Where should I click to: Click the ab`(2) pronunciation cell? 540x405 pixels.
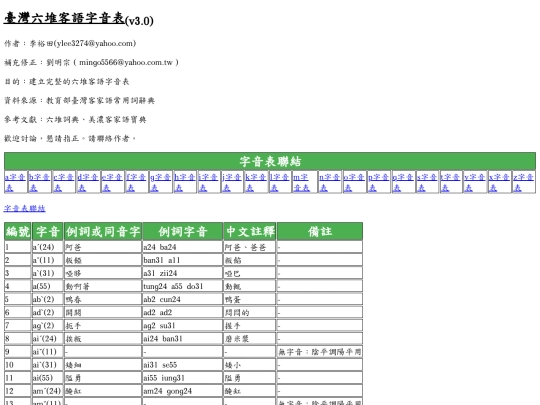point(48,299)
